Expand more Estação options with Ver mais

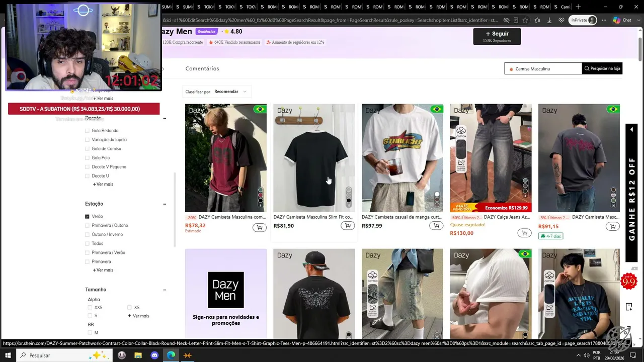[103, 270]
